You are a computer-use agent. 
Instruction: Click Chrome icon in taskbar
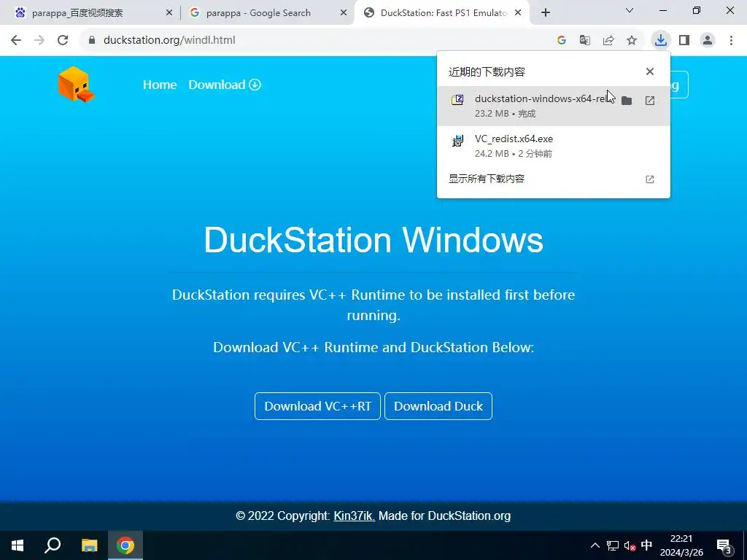(x=125, y=545)
